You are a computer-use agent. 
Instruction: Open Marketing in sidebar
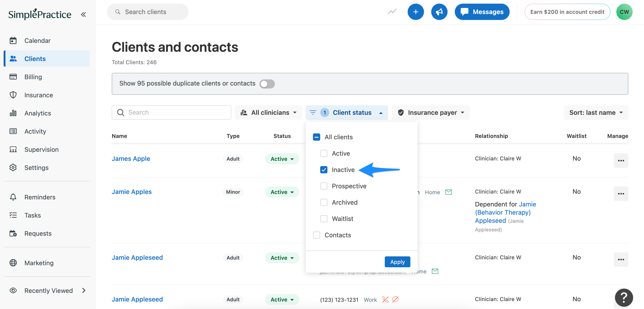(x=47, y=263)
